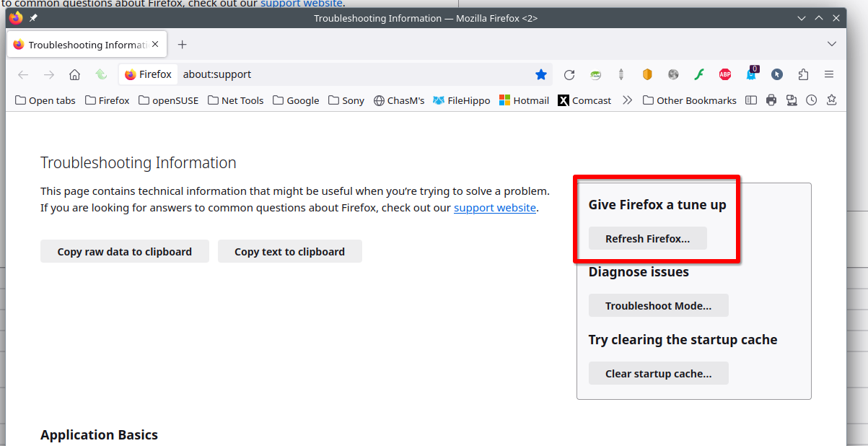Open the Extensions puzzle-piece icon
868x446 pixels.
coord(803,74)
